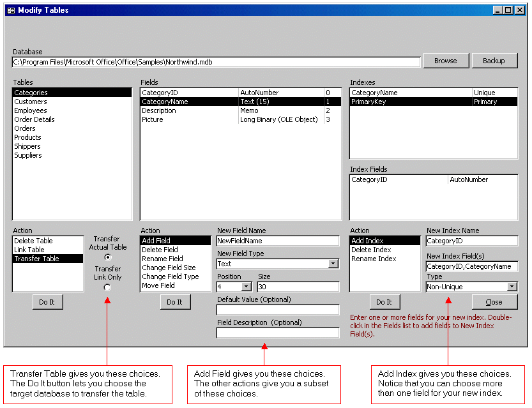Choose Delete Index action
The image size is (532, 408).
tap(370, 250)
